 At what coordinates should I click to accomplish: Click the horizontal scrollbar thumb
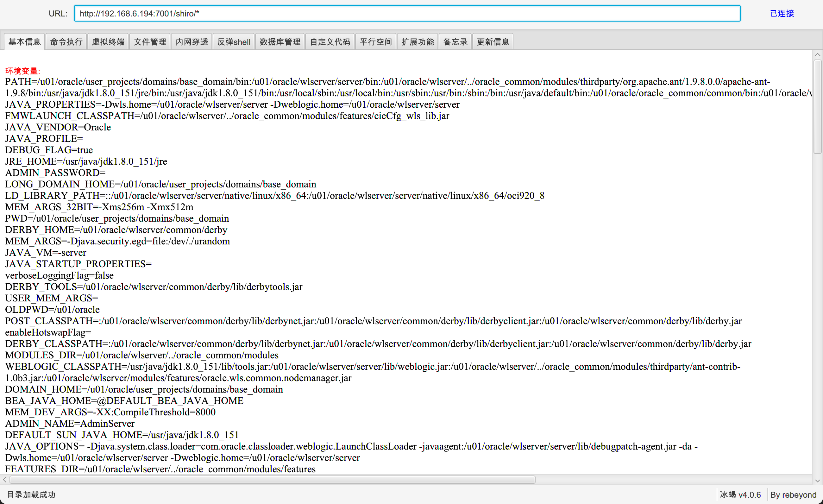[x=272, y=480]
